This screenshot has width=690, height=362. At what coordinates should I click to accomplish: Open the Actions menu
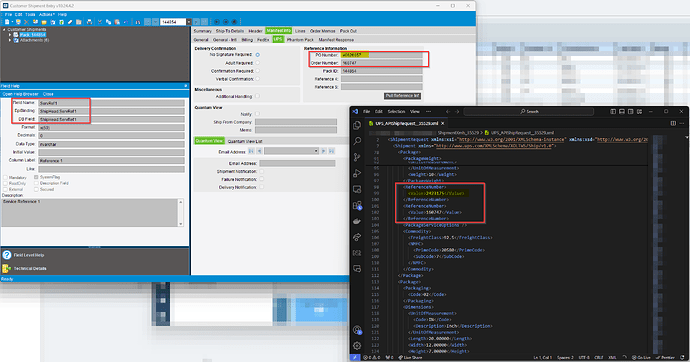(46, 15)
